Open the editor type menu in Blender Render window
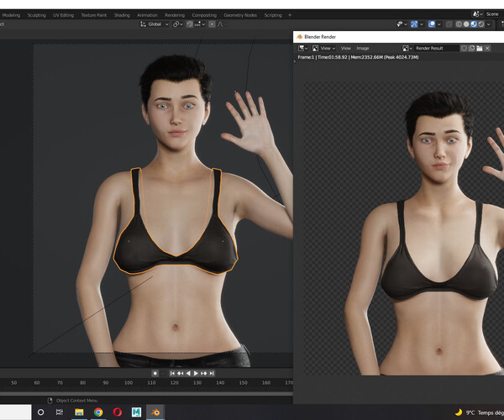This screenshot has width=504, height=420. 302,48
